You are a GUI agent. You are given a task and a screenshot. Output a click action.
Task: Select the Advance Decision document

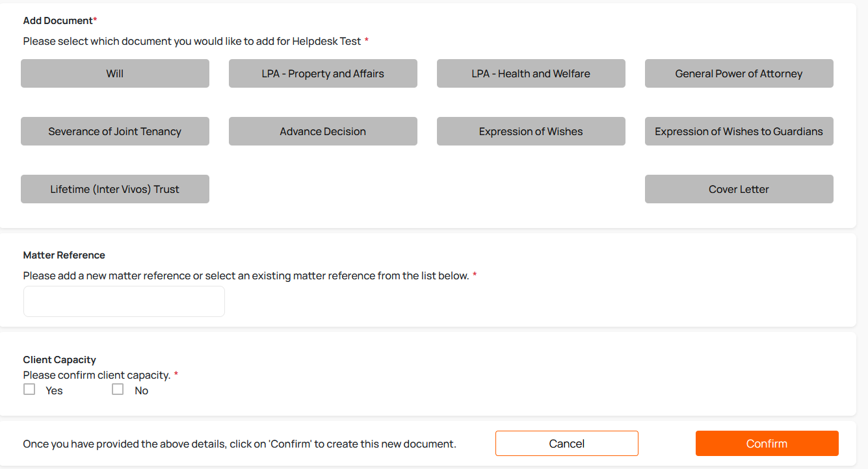click(x=323, y=131)
